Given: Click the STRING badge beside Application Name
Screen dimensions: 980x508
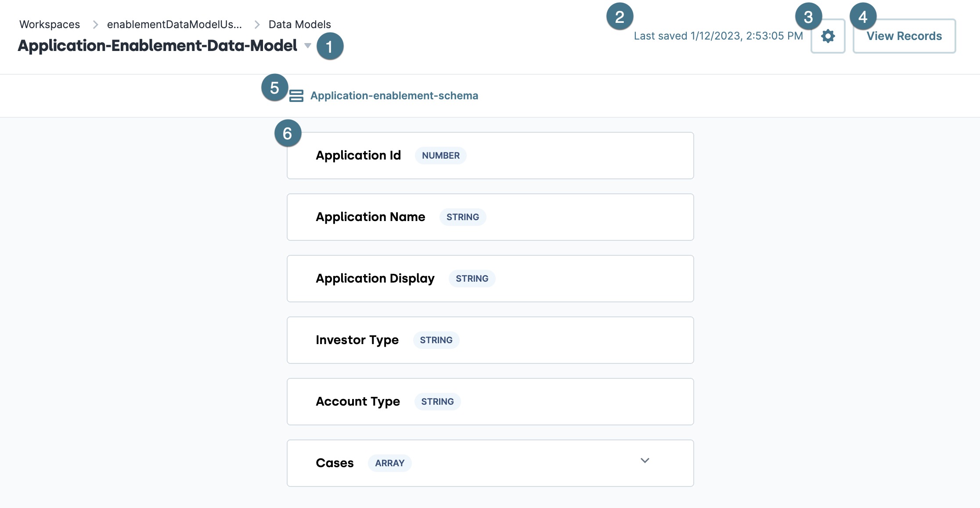Looking at the screenshot, I should [x=463, y=217].
